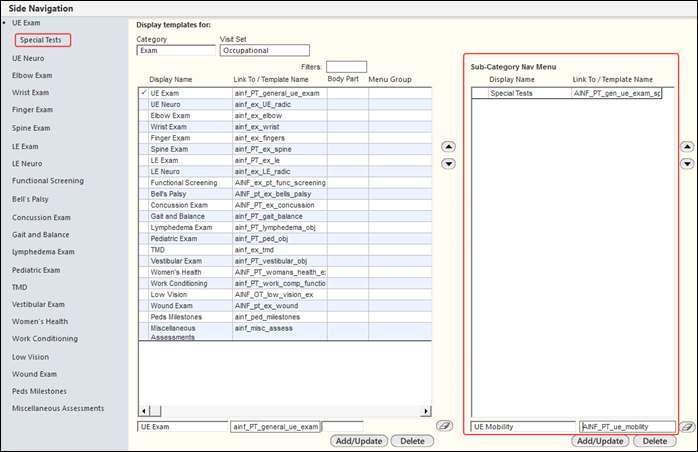Open TMD in side navigation
The width and height of the screenshot is (698, 452).
19,287
